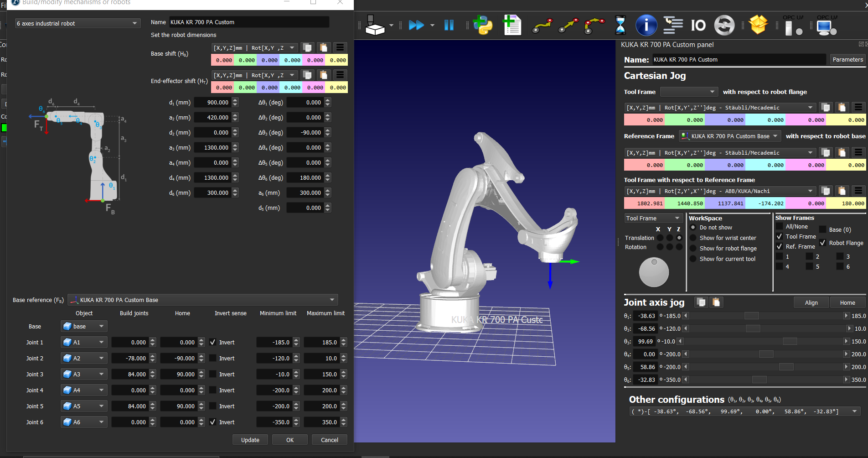This screenshot has height=458, width=868.
Task: Click the Add Python program icon
Action: click(x=483, y=25)
